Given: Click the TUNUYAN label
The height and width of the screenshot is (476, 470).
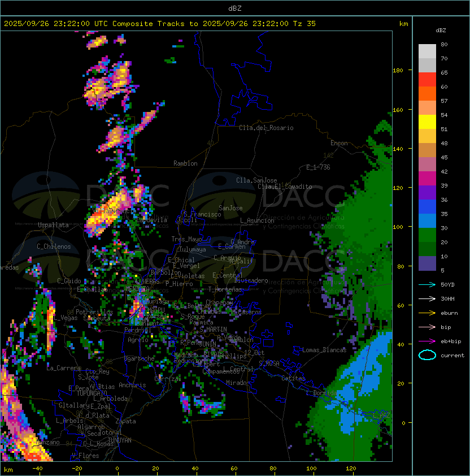Looking at the screenshot, I should click(120, 440).
